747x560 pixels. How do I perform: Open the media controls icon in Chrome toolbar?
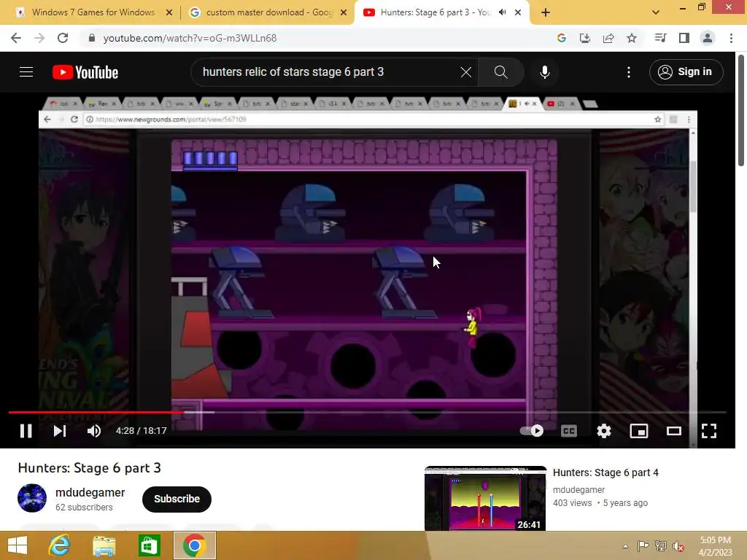(660, 38)
